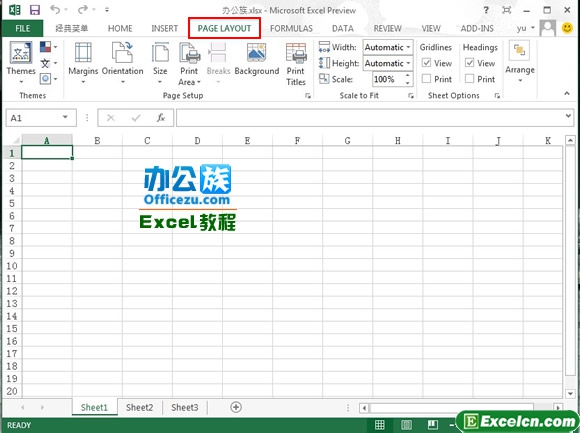Screen dimensions: 580x433
Task: Open the theme Colors dropdown
Action: (x=48, y=47)
